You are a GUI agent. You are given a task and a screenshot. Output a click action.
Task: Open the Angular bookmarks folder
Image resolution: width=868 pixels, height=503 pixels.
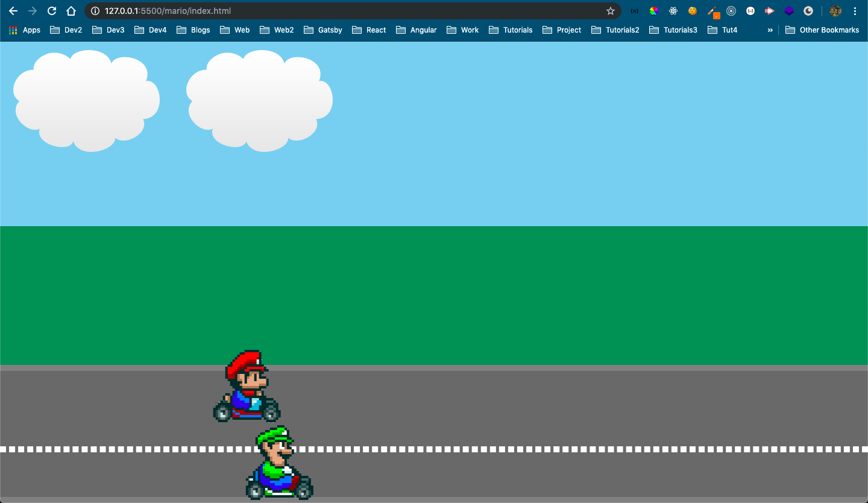[x=417, y=30]
